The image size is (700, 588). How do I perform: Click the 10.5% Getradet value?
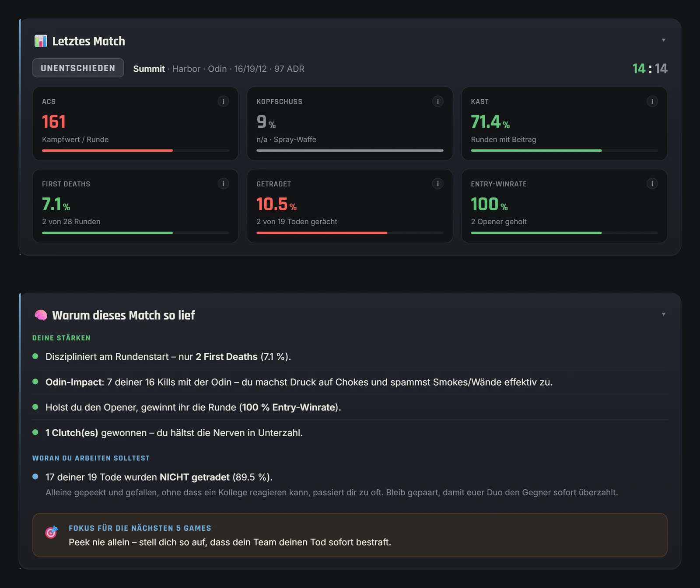[x=276, y=204]
